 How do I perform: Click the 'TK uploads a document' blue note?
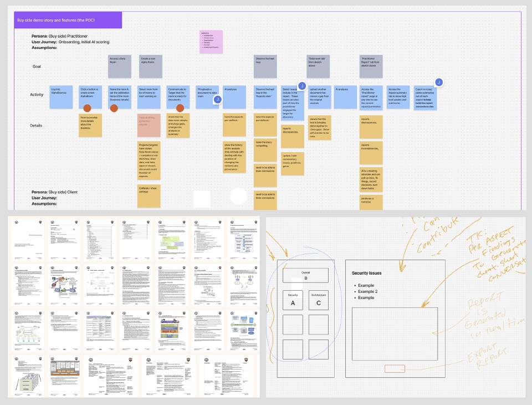(x=207, y=97)
